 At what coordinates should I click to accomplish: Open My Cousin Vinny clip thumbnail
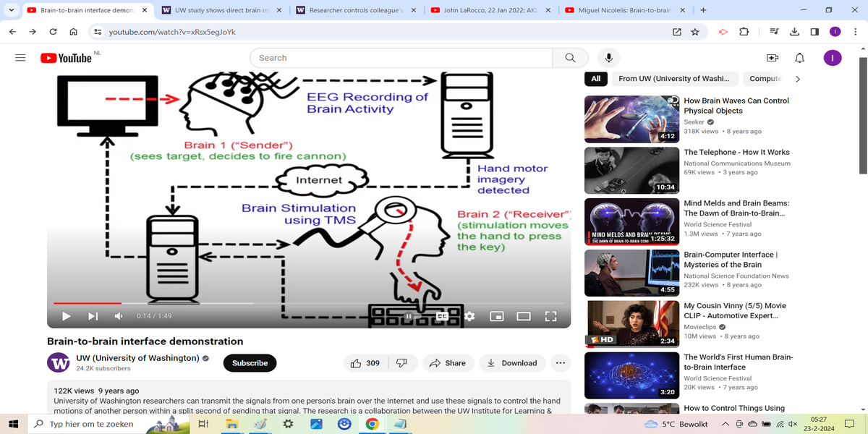tap(631, 324)
